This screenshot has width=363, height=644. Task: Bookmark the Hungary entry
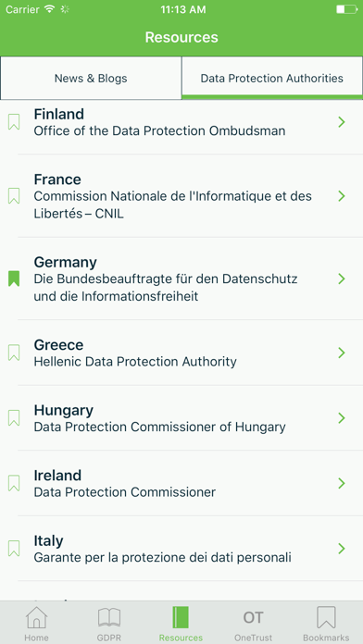pos(14,418)
